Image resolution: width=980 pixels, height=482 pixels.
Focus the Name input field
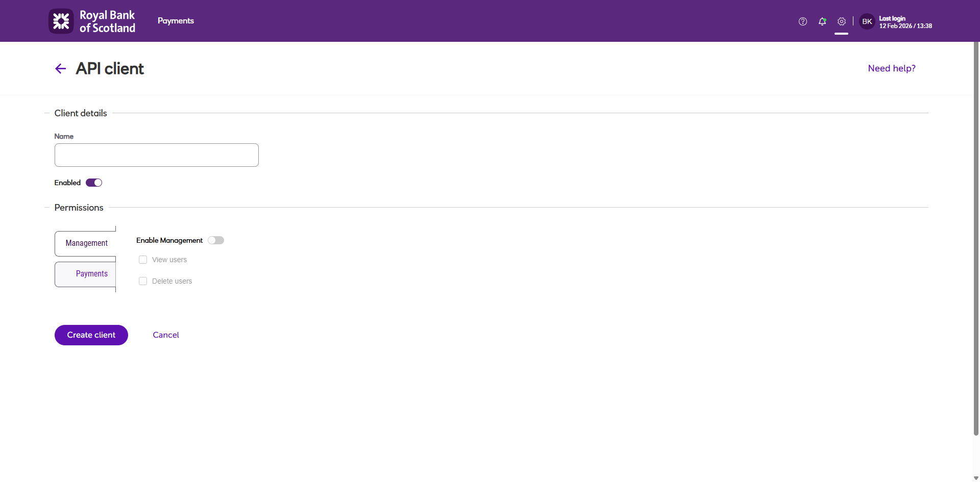(157, 155)
